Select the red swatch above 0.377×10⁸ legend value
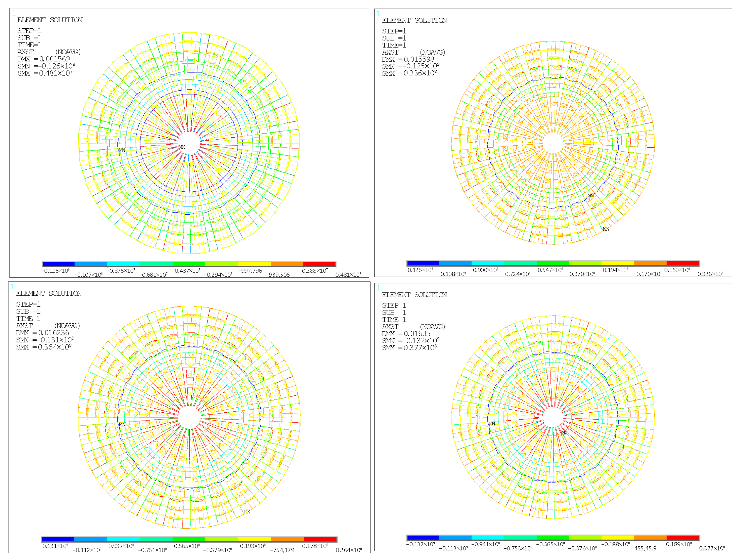Screen dimensions: 739x560 [682, 538]
